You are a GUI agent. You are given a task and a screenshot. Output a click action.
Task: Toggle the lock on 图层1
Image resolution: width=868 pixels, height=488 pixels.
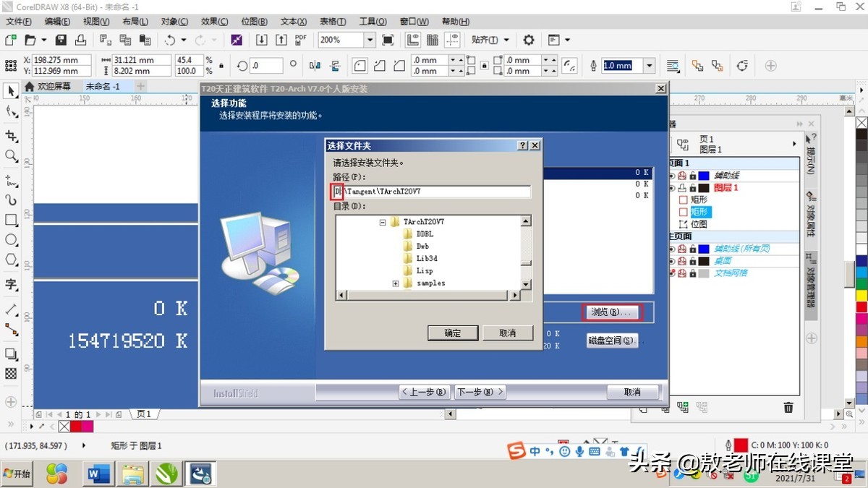point(693,189)
